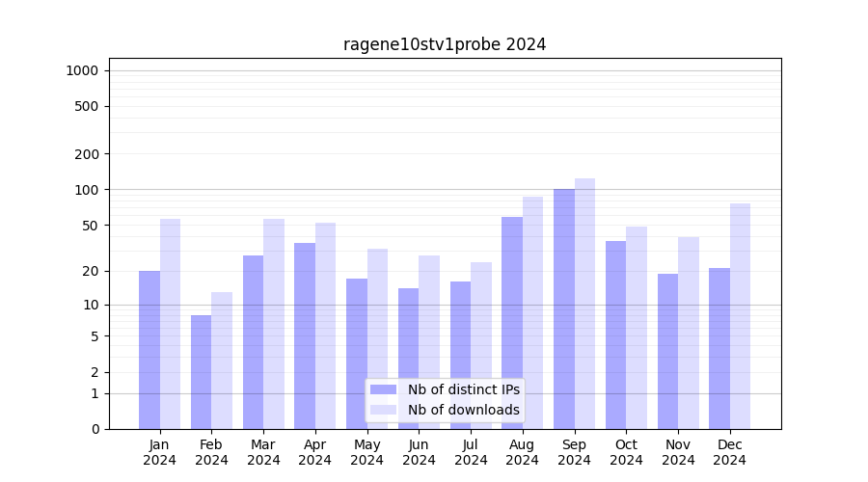This screenshot has width=868, height=482.
Task: Select the Oct 2024 distinct IPs bar
Action: (x=615, y=335)
